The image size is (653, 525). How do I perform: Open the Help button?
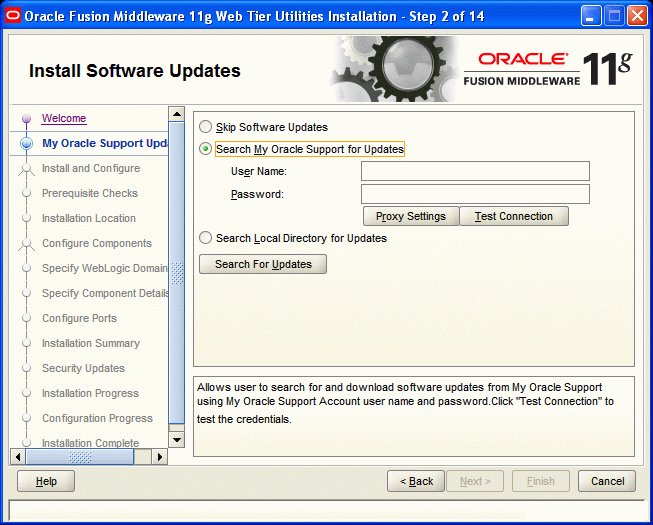(x=46, y=481)
